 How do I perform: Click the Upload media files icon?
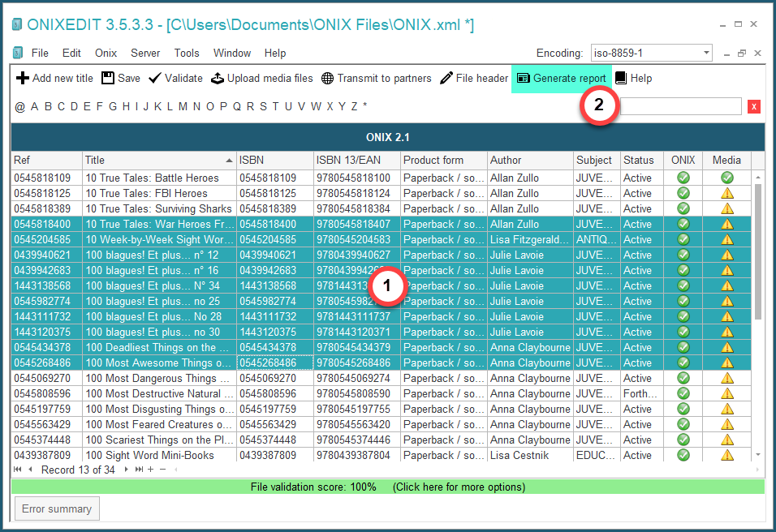coord(218,78)
